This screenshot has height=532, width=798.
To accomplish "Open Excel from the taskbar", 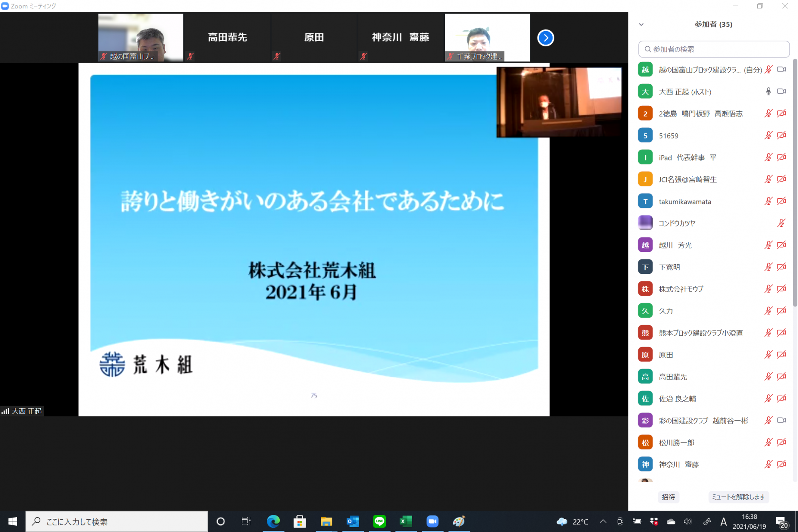I will [405, 521].
